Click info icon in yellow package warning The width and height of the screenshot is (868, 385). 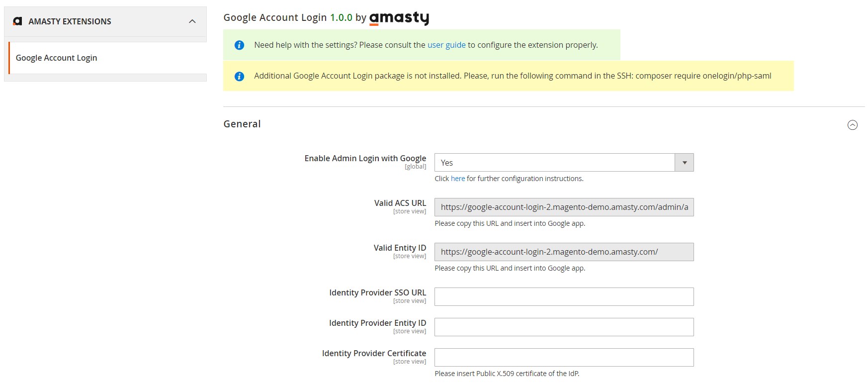click(x=239, y=76)
